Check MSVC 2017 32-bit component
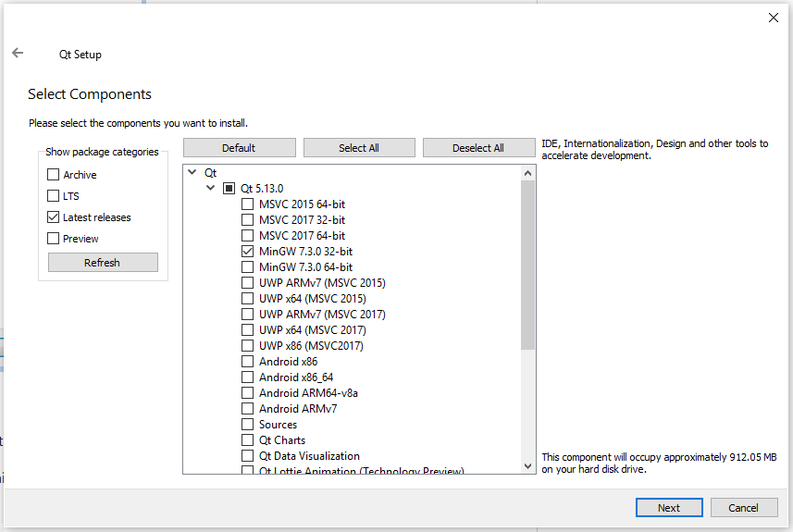 click(247, 220)
